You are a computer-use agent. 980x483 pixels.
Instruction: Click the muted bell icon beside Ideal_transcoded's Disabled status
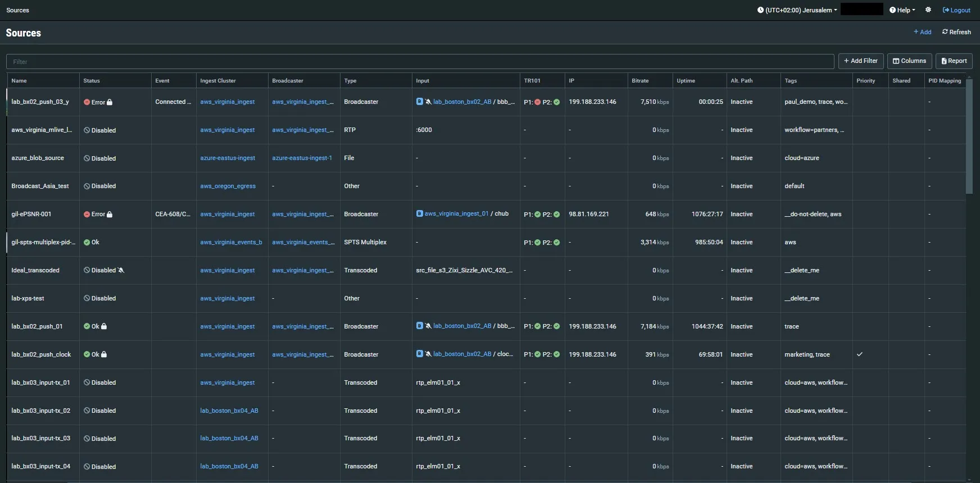[121, 270]
